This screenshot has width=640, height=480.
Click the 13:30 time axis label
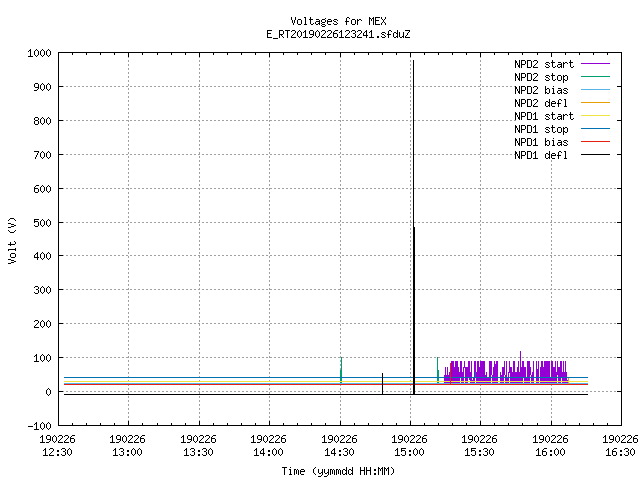coord(198,452)
